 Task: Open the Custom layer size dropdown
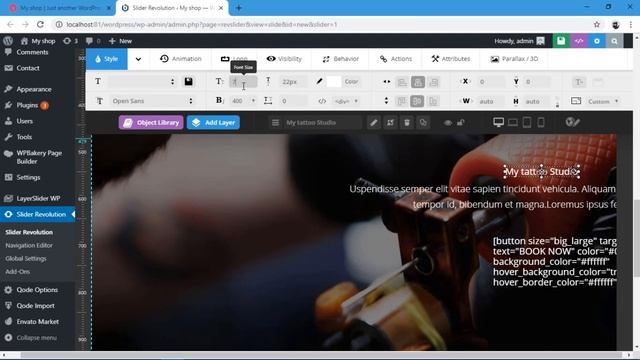(x=603, y=101)
